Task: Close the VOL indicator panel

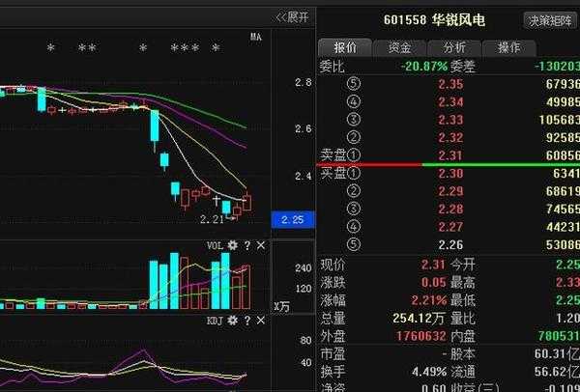Action: 259,246
